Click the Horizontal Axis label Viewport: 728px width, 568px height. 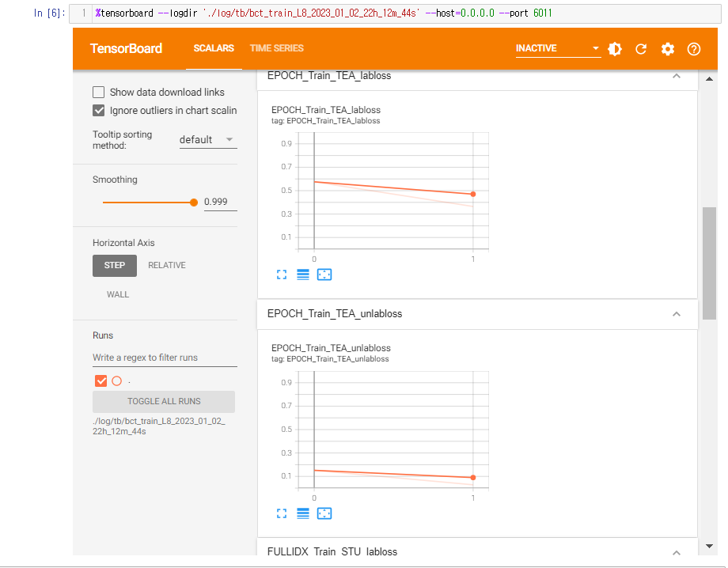point(123,243)
